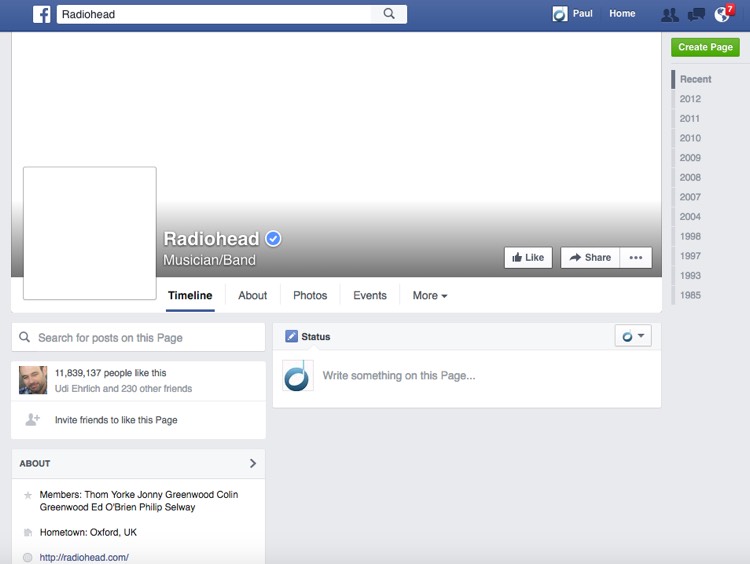750x564 pixels.
Task: Expand the ABOUT section chevron
Action: click(253, 463)
